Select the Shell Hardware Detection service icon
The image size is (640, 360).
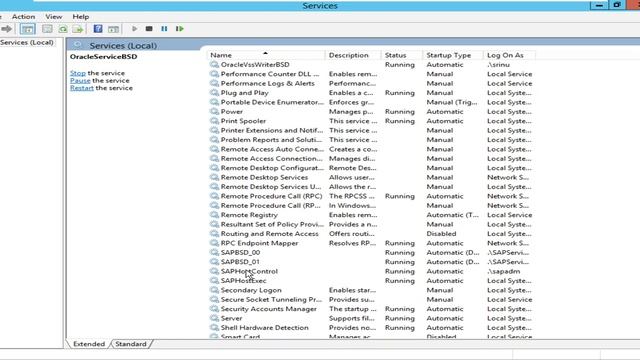click(214, 327)
